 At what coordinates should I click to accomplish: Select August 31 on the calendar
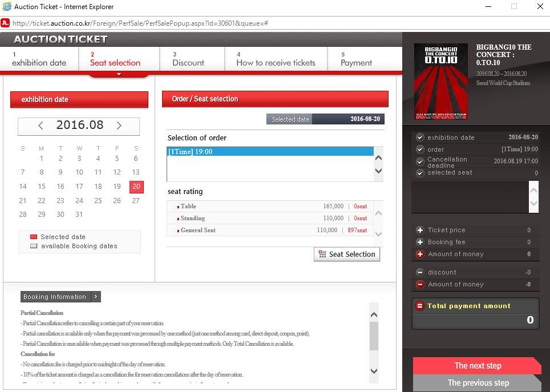(x=79, y=215)
